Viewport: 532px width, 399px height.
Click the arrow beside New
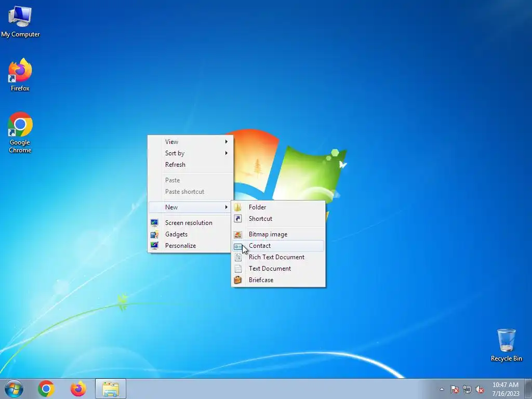(227, 207)
